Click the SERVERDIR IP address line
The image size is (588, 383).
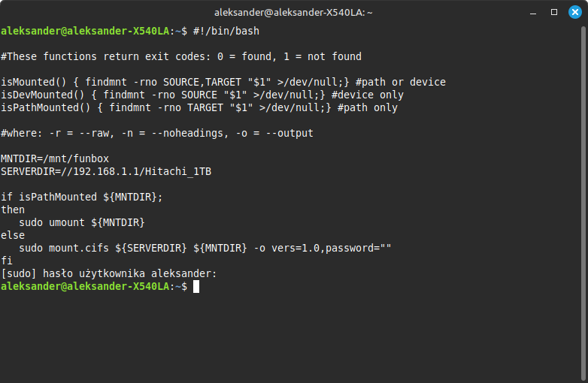click(106, 172)
